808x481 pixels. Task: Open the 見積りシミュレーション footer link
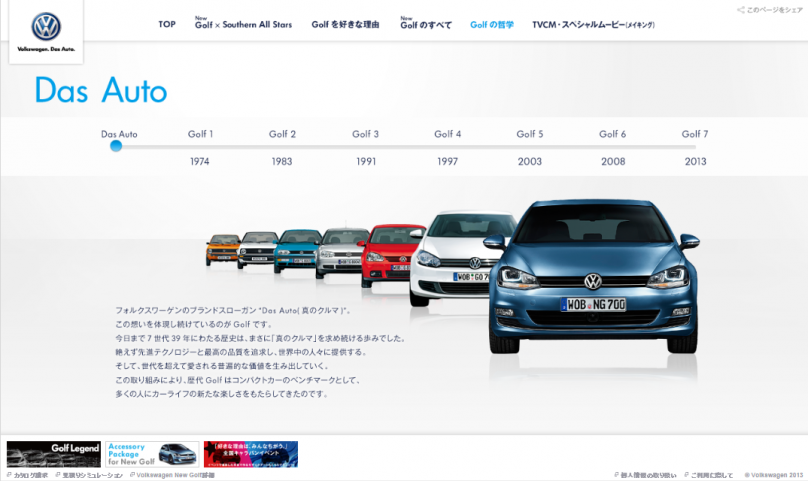89,475
